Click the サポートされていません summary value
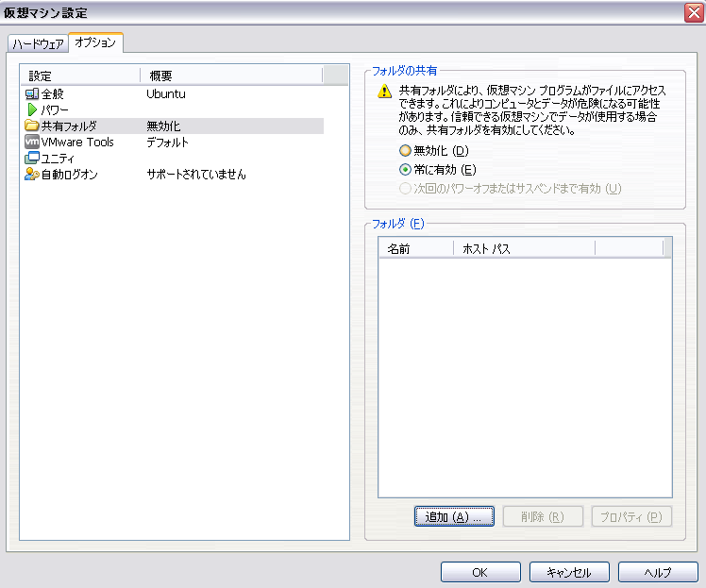 (196, 175)
